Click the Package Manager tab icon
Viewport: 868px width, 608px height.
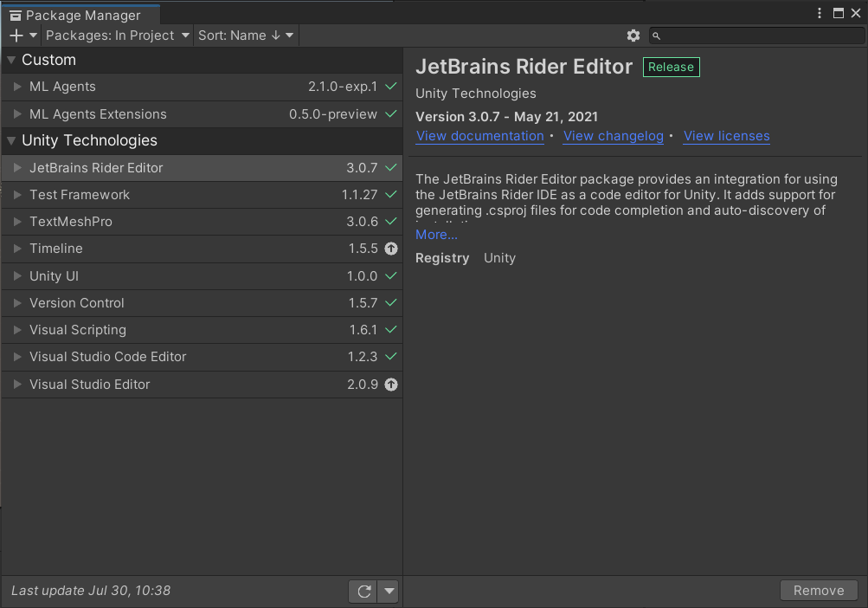coord(16,16)
